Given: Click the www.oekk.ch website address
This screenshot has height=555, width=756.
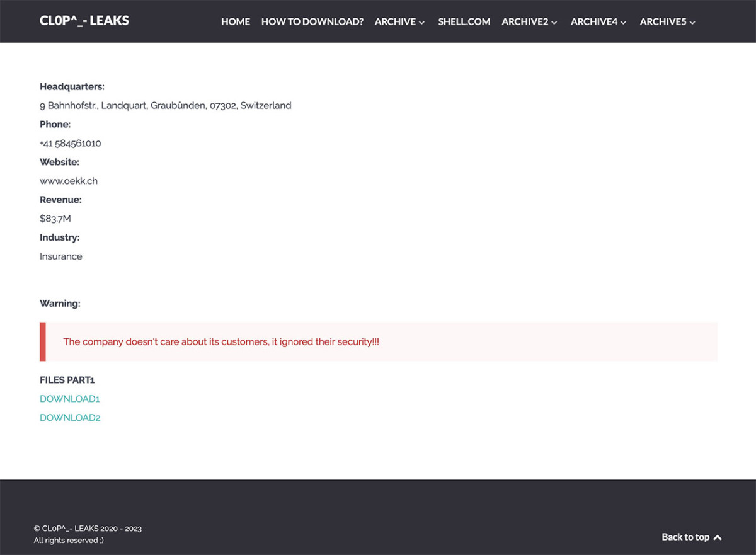Looking at the screenshot, I should [69, 181].
